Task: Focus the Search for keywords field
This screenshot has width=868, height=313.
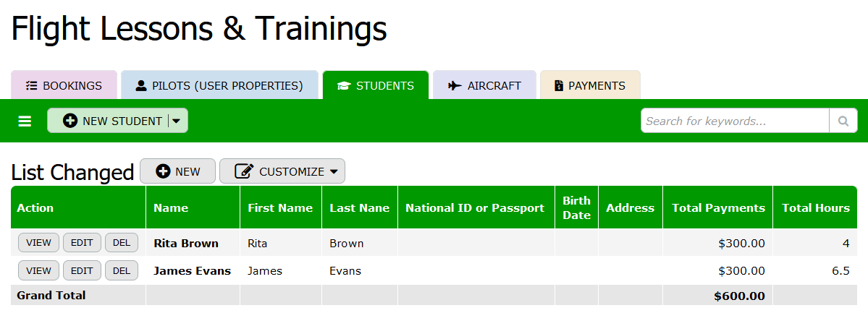Action: pyautogui.click(x=735, y=121)
